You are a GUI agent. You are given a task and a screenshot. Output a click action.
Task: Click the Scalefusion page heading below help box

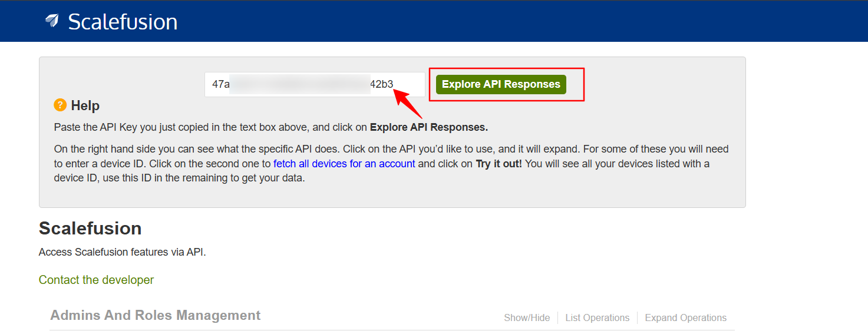tap(90, 228)
